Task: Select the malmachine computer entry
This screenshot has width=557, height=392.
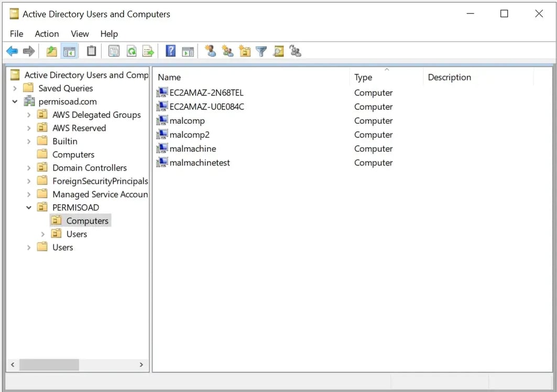Action: 192,148
